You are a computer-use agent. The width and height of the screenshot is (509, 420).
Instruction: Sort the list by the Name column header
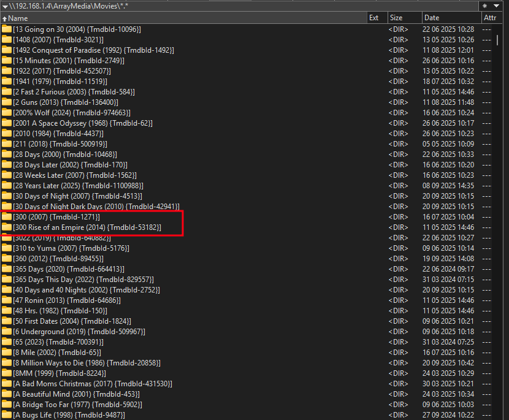point(183,18)
